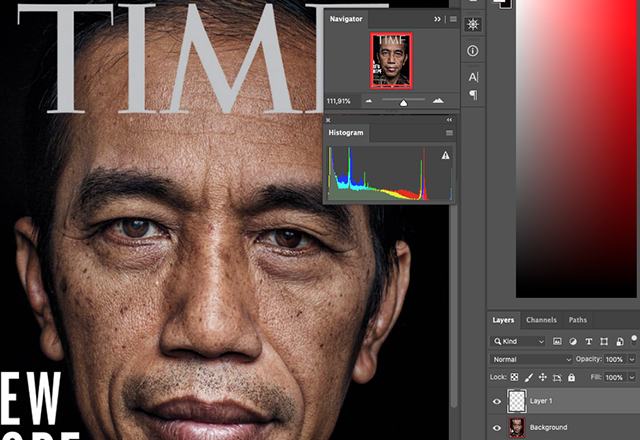
Task: Click the histogram graph display
Action: [390, 173]
